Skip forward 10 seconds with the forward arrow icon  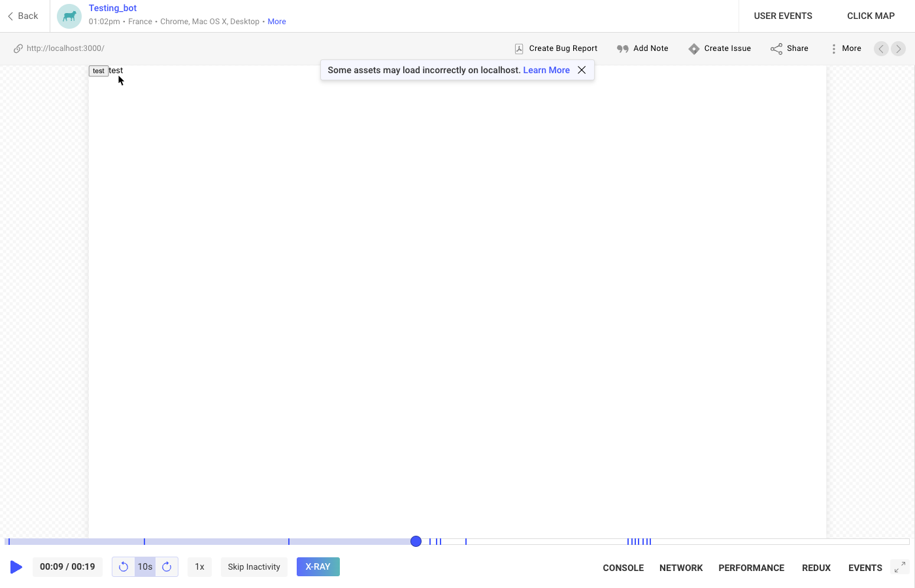click(x=167, y=567)
